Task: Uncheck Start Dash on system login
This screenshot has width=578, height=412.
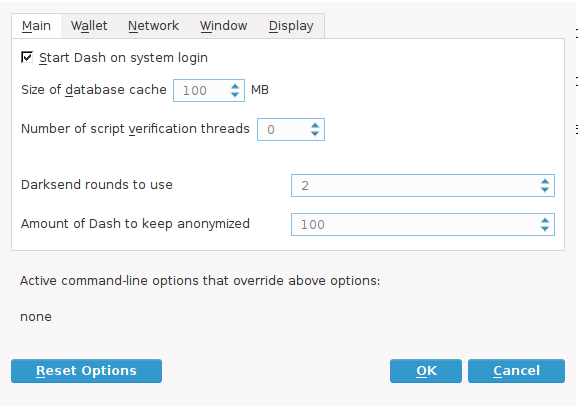Action: pyautogui.click(x=27, y=57)
